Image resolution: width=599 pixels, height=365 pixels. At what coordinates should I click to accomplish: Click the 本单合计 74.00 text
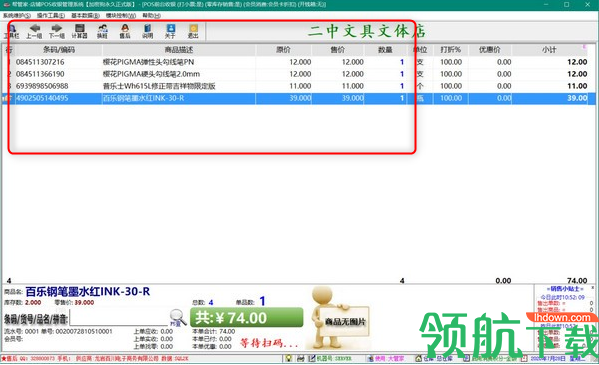tap(214, 331)
